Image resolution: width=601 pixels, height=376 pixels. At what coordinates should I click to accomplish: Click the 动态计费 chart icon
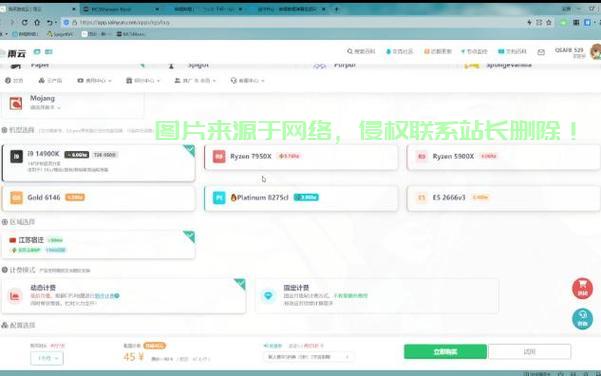click(x=15, y=296)
